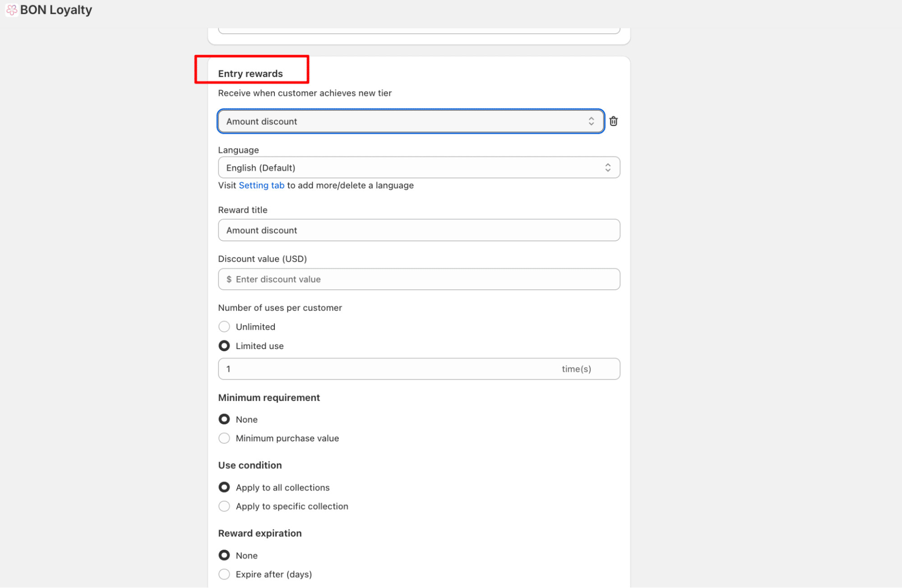Expand the Language English (Default) dropdown

418,168
